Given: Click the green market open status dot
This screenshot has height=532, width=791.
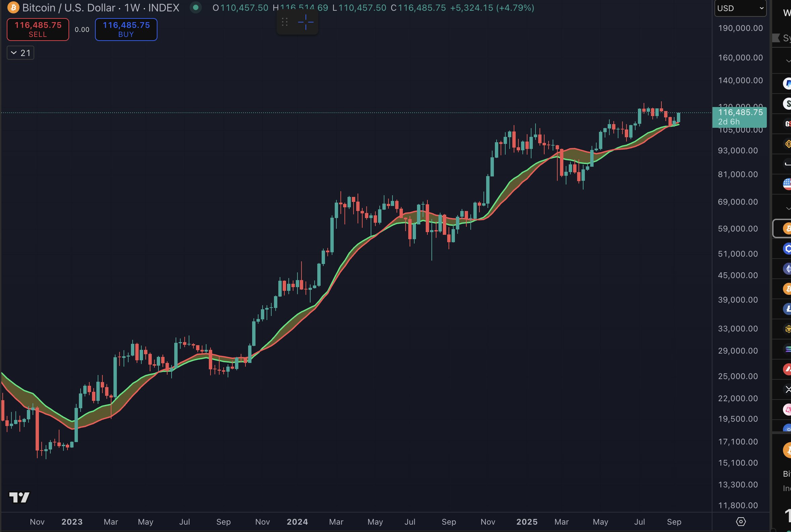Looking at the screenshot, I should tap(195, 7).
